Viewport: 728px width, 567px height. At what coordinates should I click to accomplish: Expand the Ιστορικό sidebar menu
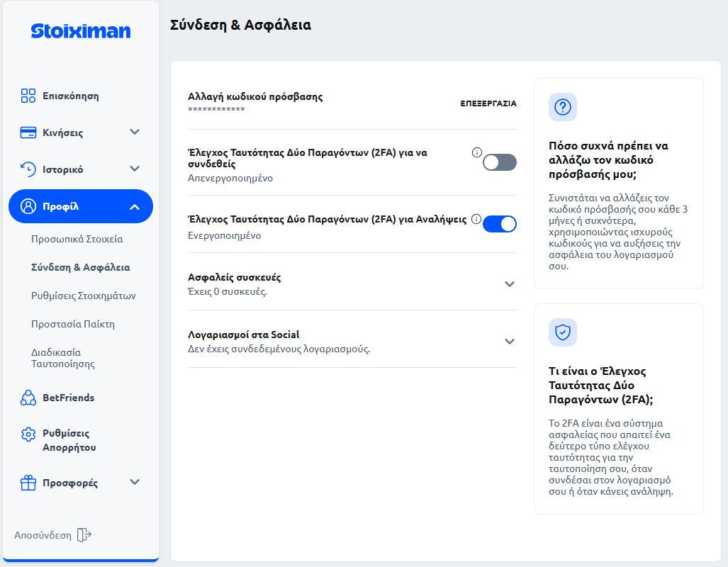135,169
